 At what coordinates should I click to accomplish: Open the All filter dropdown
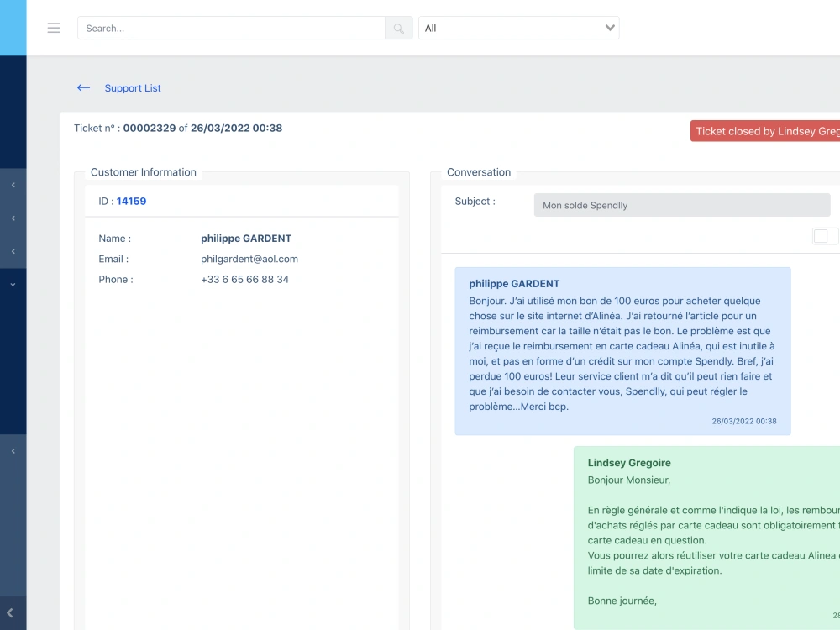(518, 28)
